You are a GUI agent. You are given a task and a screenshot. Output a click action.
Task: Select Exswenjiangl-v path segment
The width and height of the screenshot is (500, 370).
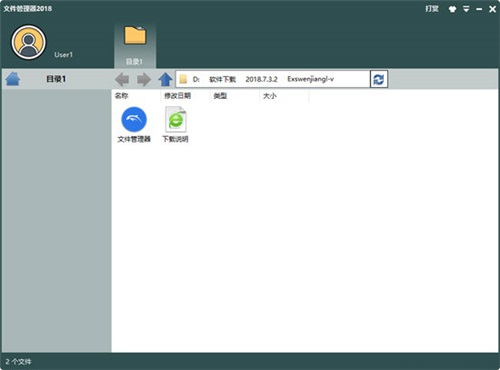pyautogui.click(x=310, y=79)
